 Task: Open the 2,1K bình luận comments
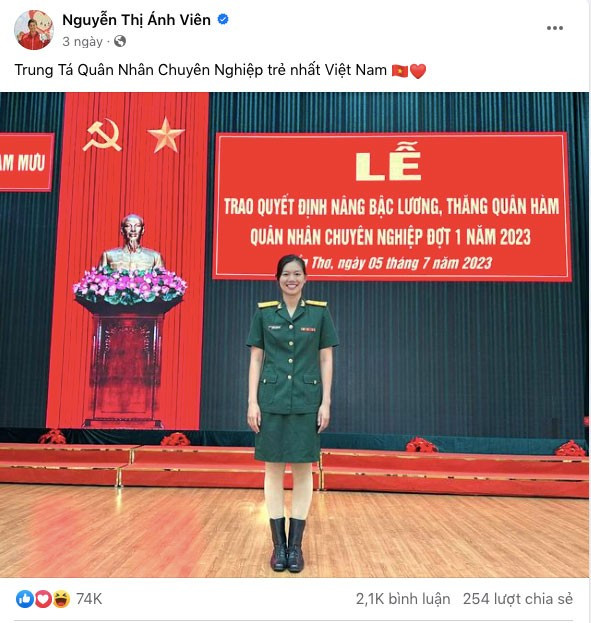(403, 599)
